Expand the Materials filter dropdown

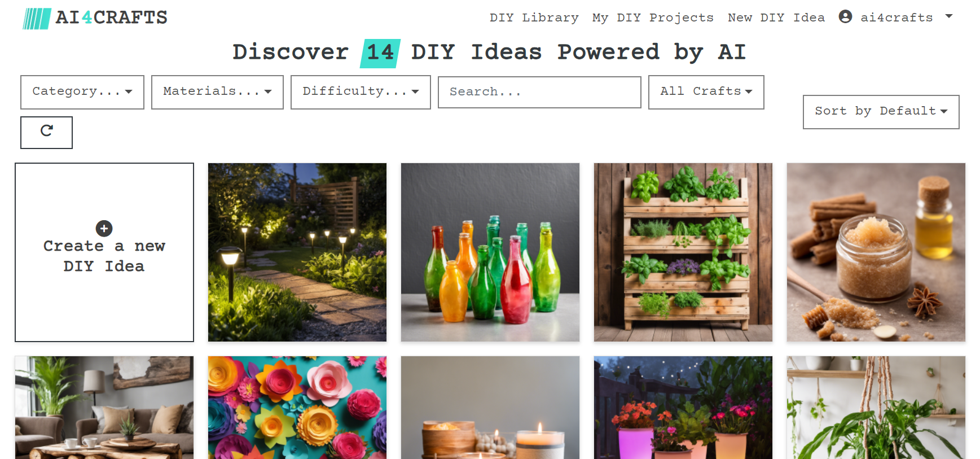pyautogui.click(x=217, y=92)
